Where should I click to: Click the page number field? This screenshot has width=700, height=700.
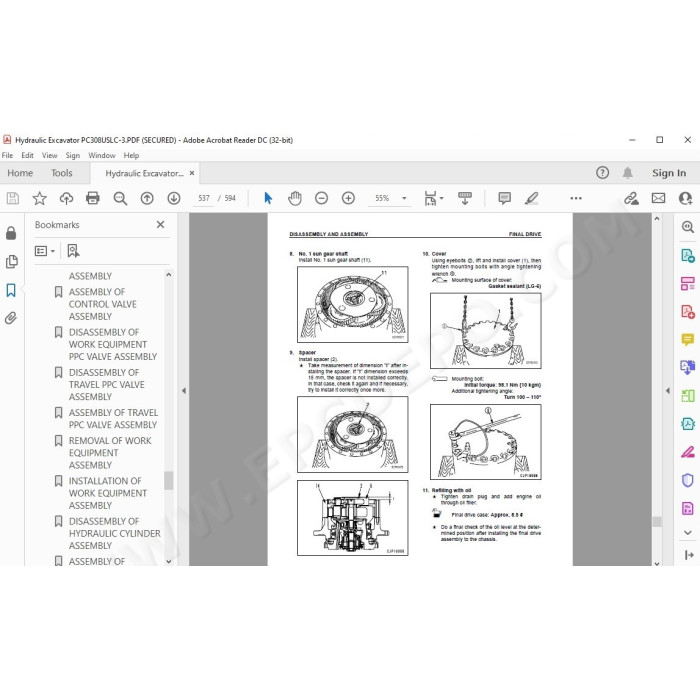click(x=204, y=198)
